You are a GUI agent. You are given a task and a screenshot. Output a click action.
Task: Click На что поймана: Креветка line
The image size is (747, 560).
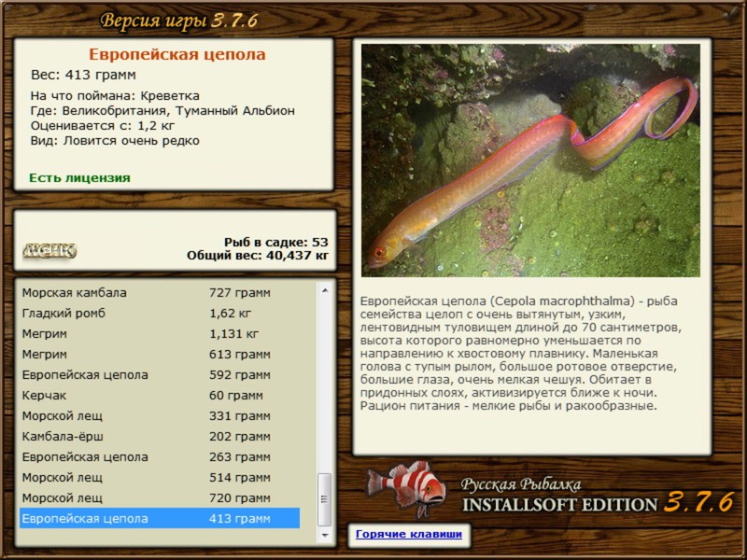coord(115,96)
